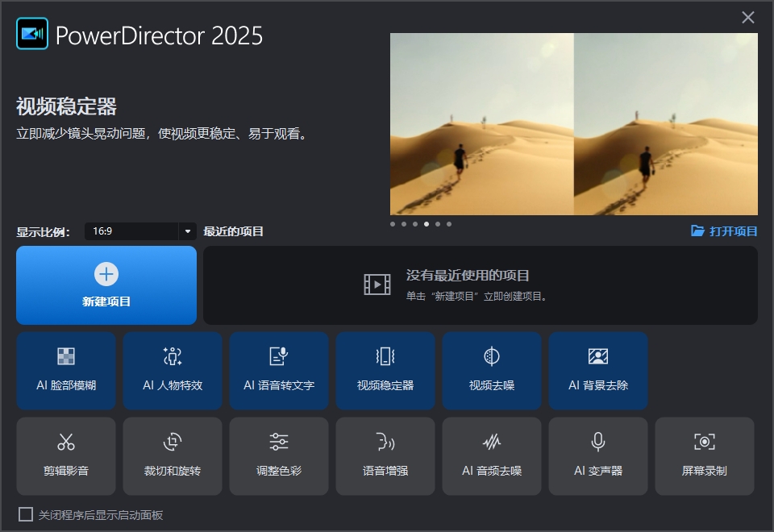Image resolution: width=774 pixels, height=532 pixels.
Task: Open the 裁切和旋转 feature
Action: click(x=173, y=456)
